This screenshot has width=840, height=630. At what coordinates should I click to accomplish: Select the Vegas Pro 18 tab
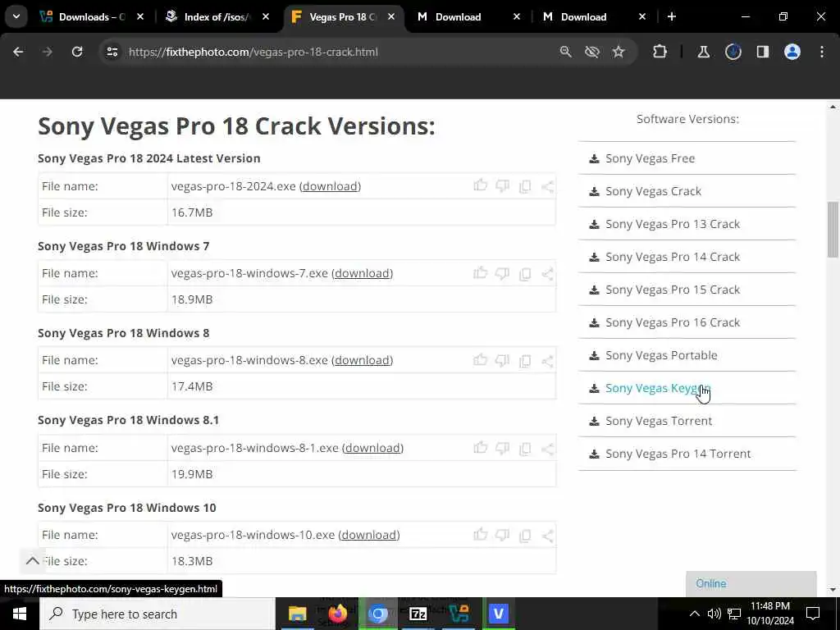(343, 17)
